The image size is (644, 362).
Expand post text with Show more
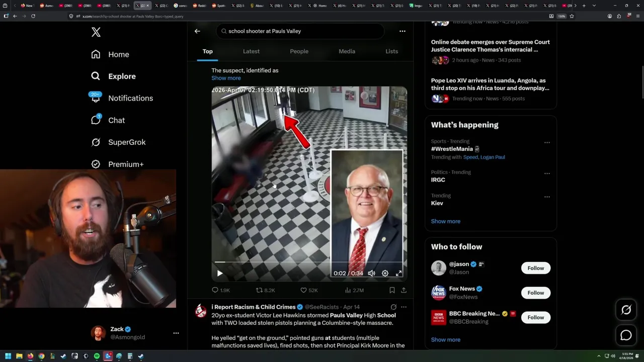(226, 78)
